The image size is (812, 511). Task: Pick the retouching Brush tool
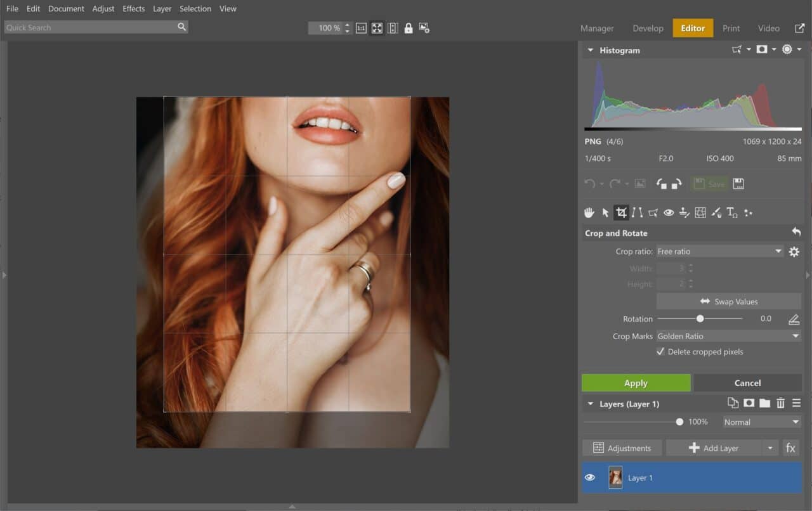click(716, 212)
